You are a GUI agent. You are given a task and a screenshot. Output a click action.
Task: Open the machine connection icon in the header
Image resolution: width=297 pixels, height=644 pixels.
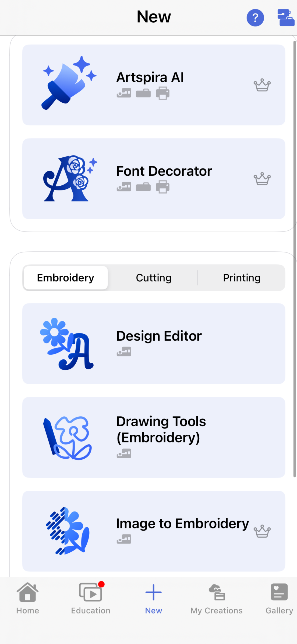pyautogui.click(x=286, y=18)
